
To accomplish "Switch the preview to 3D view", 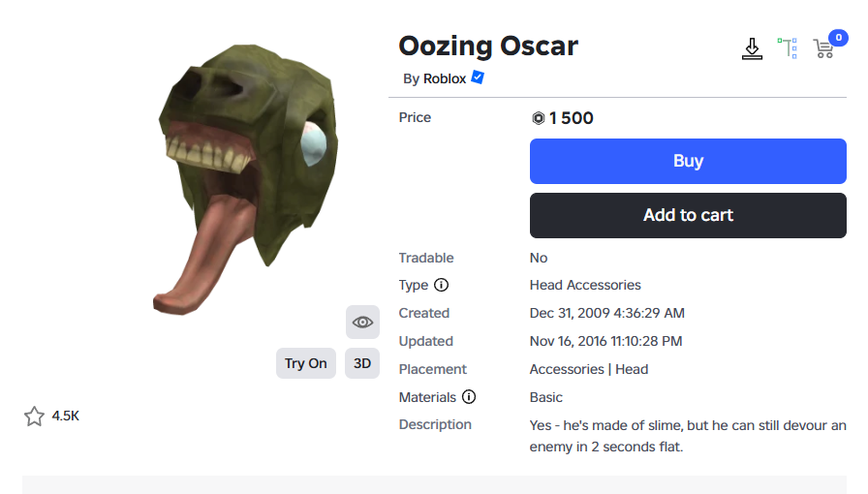I will 362,363.
